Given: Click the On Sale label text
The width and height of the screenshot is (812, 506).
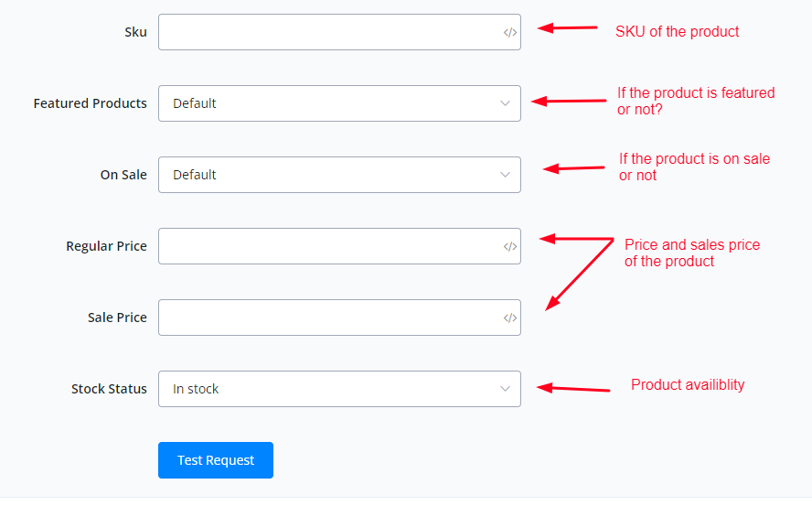Looking at the screenshot, I should 123,175.
